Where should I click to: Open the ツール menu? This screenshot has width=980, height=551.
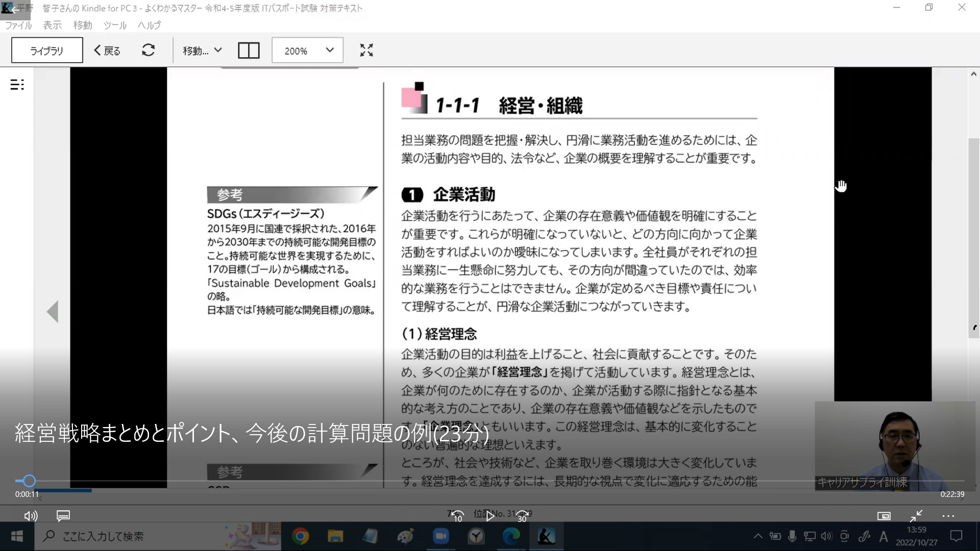115,25
